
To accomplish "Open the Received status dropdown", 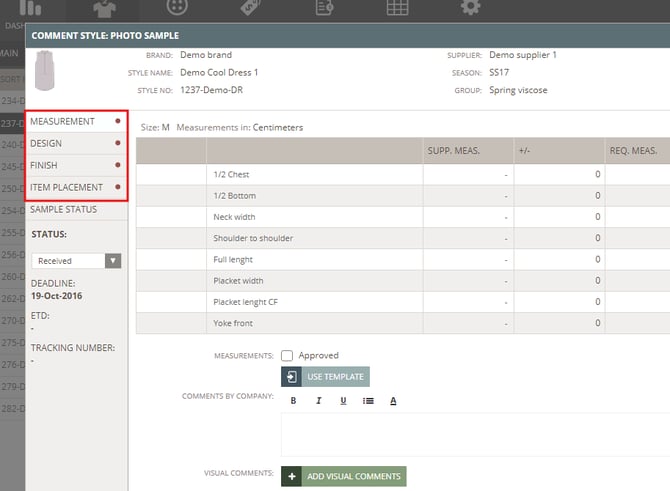I will tap(76, 260).
